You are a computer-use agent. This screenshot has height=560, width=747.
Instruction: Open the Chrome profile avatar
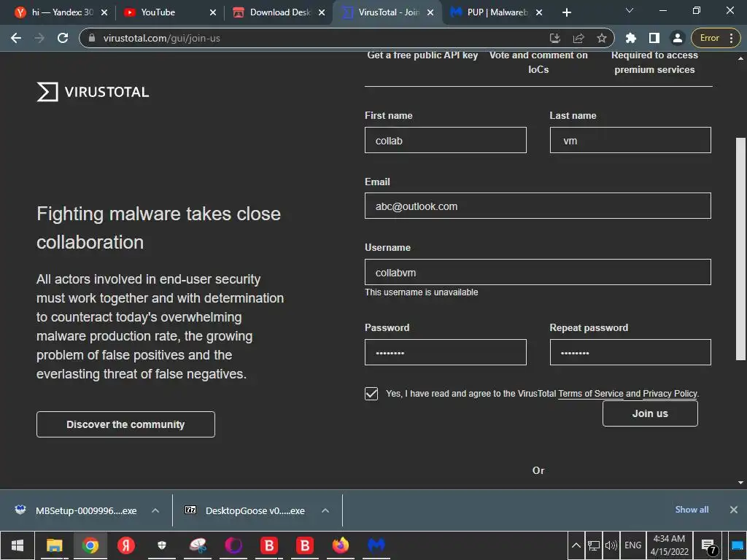pyautogui.click(x=677, y=38)
